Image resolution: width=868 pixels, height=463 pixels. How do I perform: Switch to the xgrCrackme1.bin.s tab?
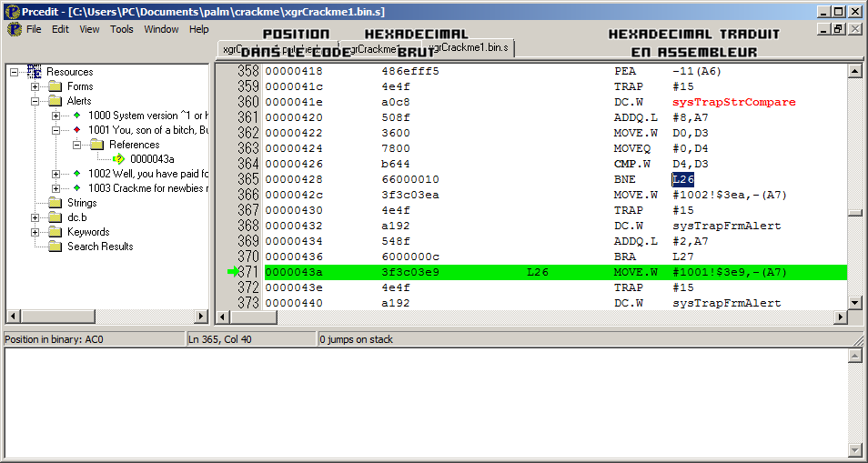[469, 48]
